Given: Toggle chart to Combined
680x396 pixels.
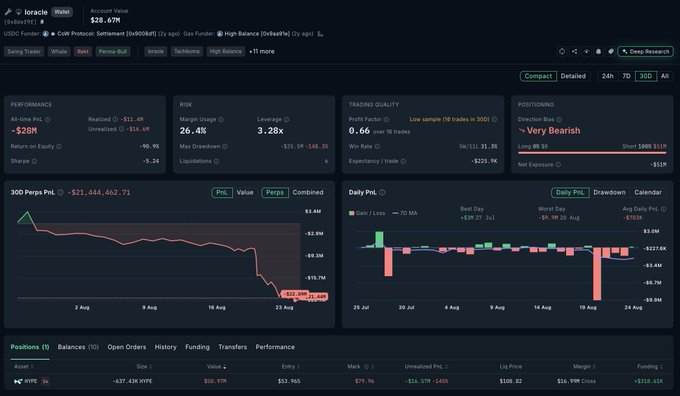Looking at the screenshot, I should (x=308, y=192).
